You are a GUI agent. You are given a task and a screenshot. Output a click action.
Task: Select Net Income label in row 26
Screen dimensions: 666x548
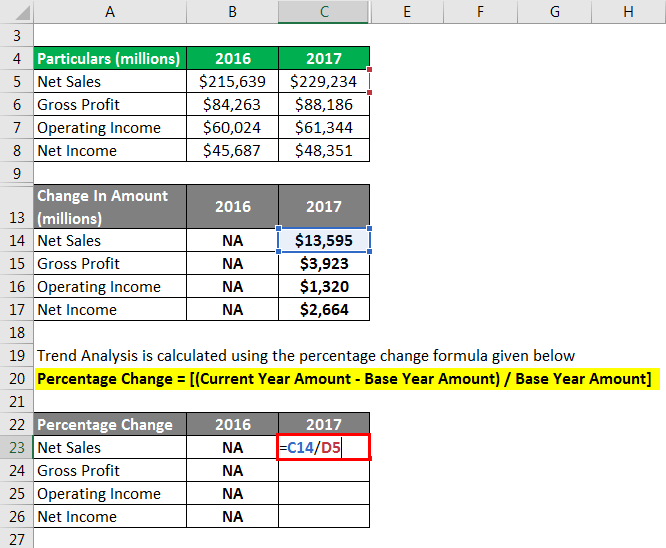click(x=110, y=516)
